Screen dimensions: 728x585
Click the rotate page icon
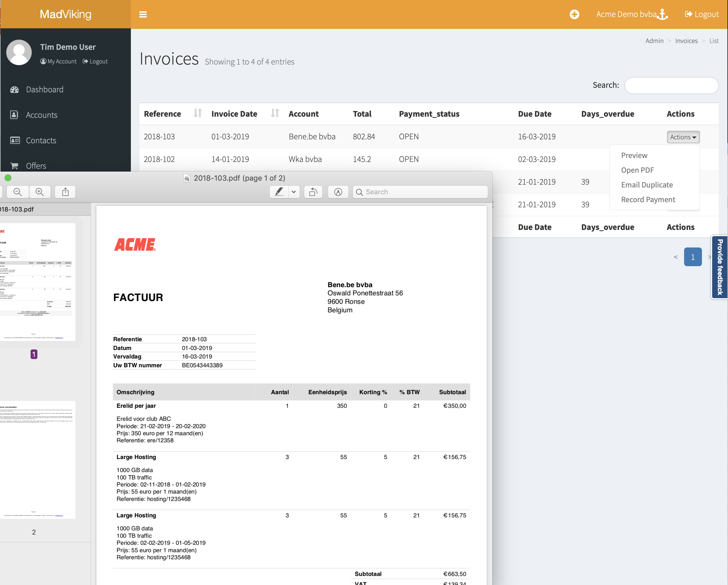pyautogui.click(x=313, y=192)
